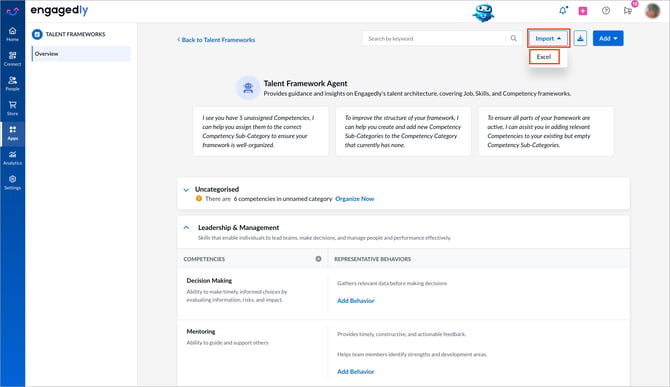This screenshot has height=387, width=670.
Task: Open the announcements megaphone icon
Action: click(628, 11)
